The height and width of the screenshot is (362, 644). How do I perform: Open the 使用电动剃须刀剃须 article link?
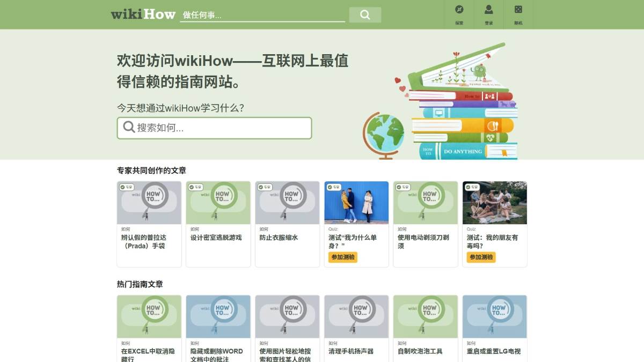tap(425, 238)
